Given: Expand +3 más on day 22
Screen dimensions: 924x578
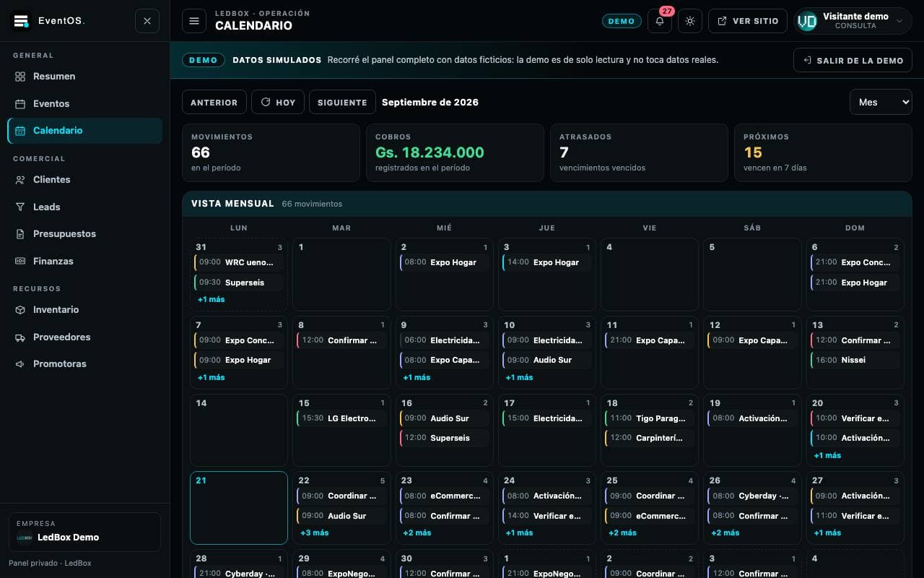Looking at the screenshot, I should (x=314, y=532).
